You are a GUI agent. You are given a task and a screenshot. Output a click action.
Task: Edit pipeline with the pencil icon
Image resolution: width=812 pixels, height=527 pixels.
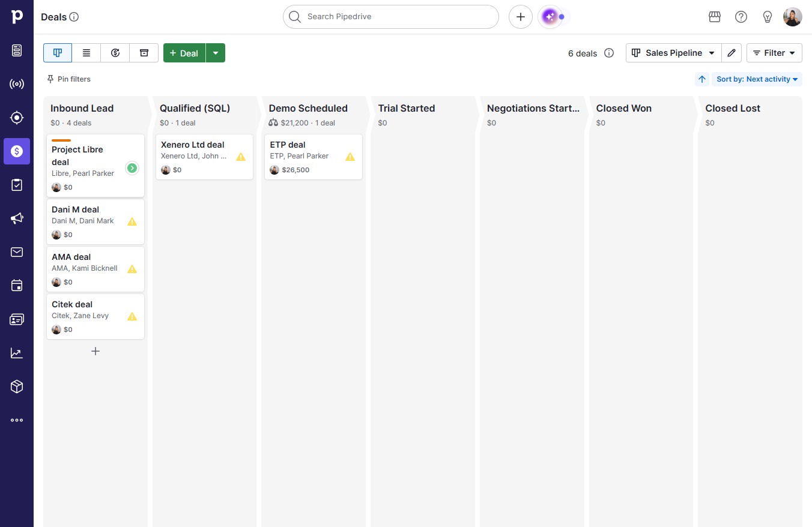pyautogui.click(x=732, y=53)
